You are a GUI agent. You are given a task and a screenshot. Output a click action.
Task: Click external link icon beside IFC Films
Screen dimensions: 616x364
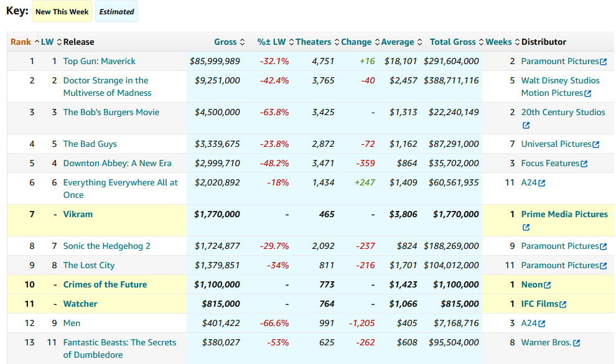(x=563, y=304)
